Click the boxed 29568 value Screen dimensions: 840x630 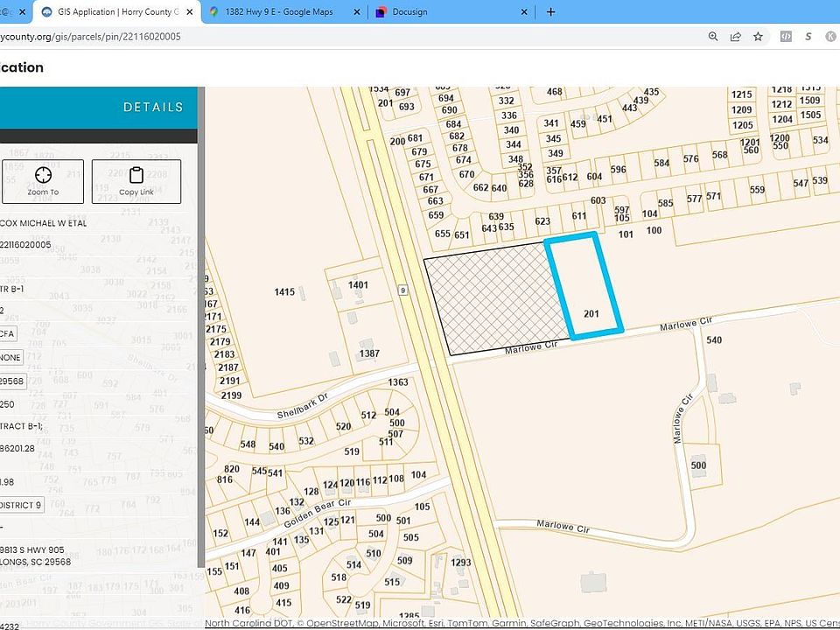tap(12, 381)
